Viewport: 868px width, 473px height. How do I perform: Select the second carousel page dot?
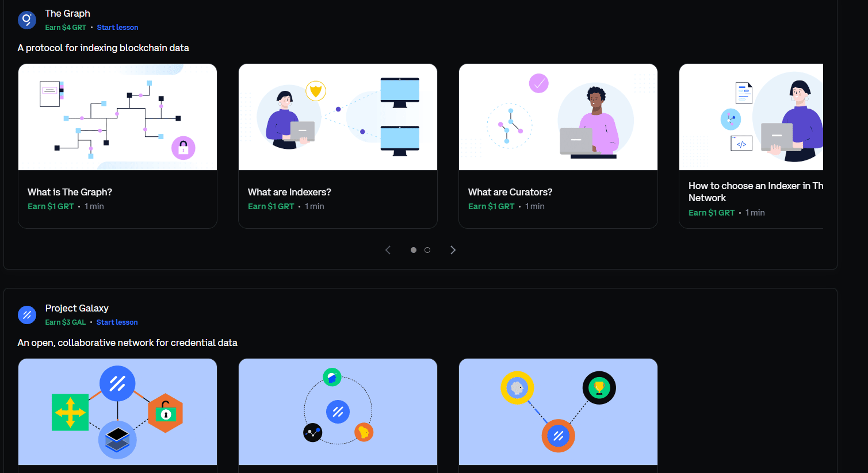pyautogui.click(x=427, y=250)
